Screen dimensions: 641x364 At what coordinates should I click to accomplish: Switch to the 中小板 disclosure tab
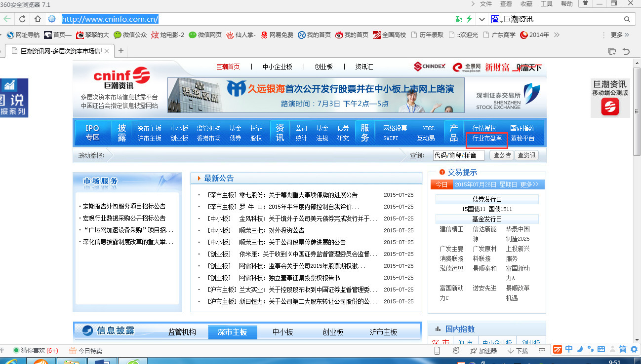[283, 332]
